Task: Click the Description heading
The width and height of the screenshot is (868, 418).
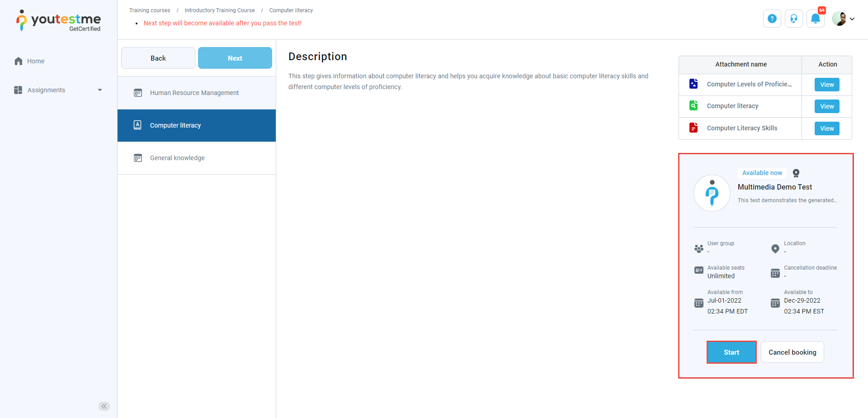Action: click(x=318, y=57)
